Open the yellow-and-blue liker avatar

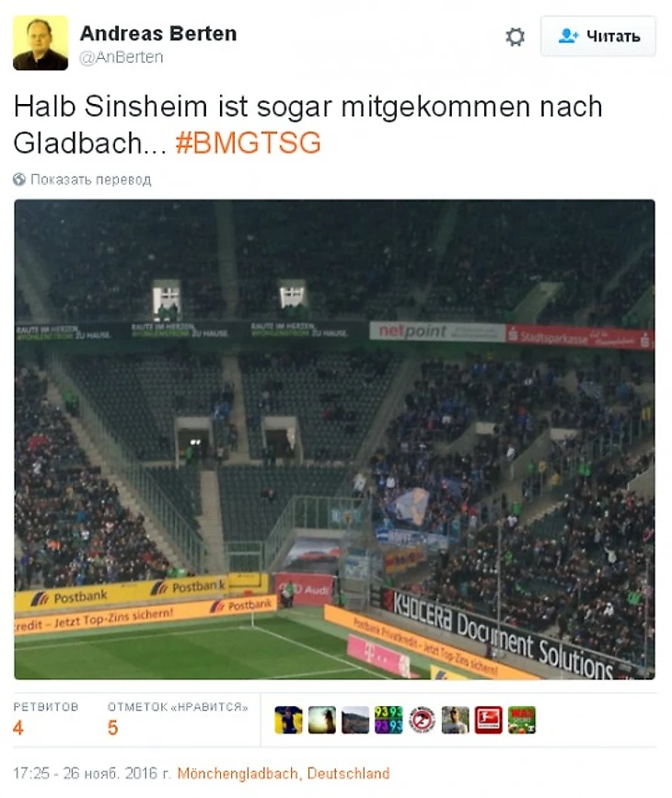pyautogui.click(x=289, y=720)
